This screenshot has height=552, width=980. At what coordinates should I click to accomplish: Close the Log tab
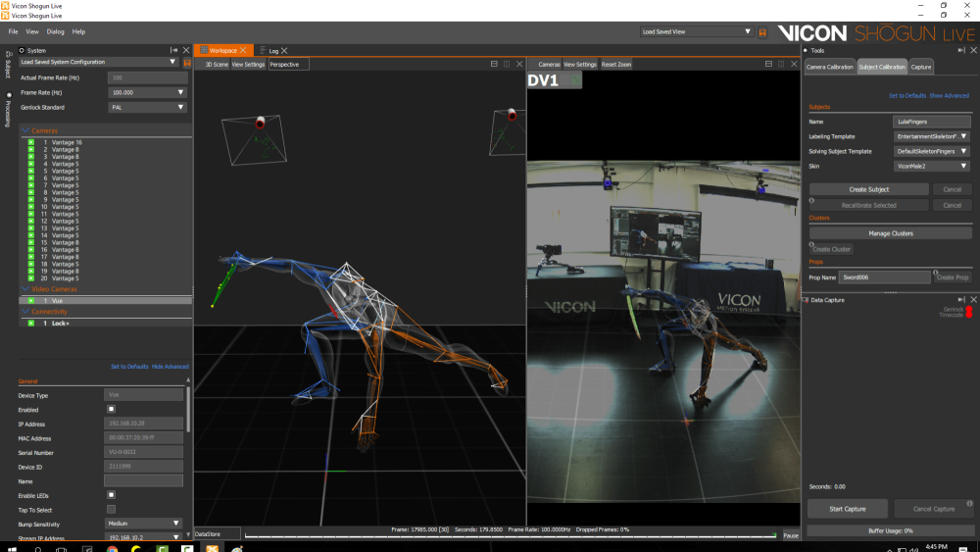[284, 50]
